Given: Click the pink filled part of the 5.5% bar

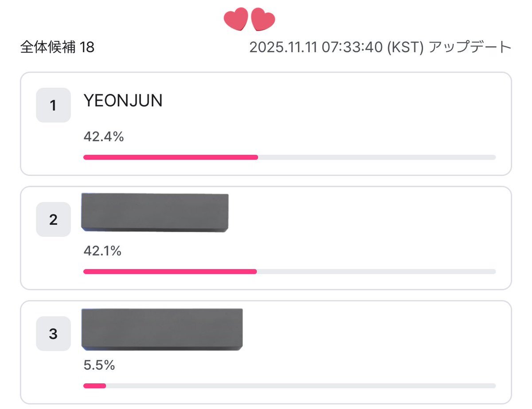Looking at the screenshot, I should click(x=94, y=386).
